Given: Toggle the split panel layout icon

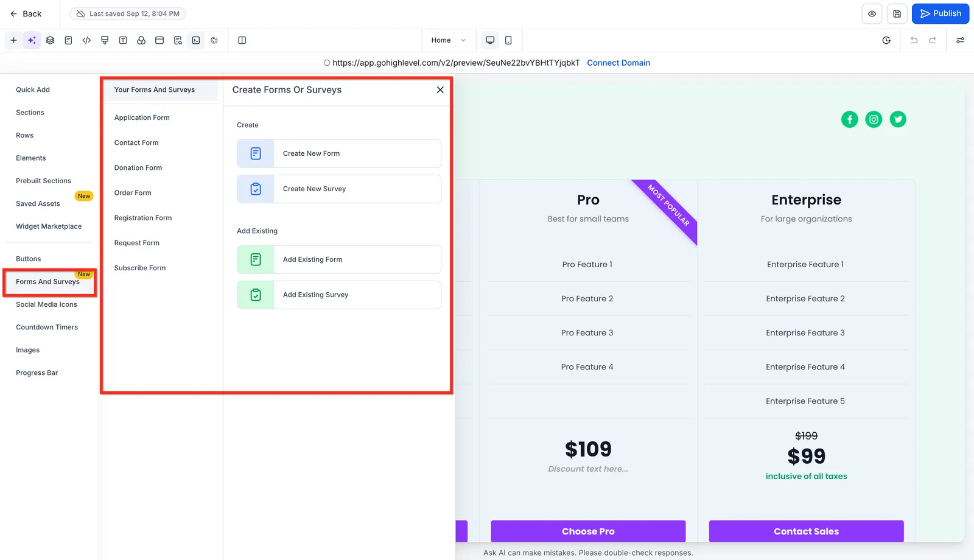Looking at the screenshot, I should (242, 40).
